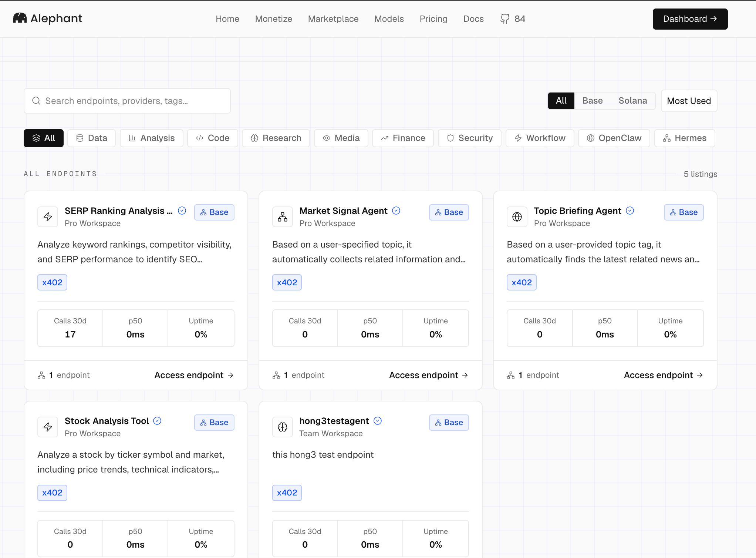This screenshot has width=756, height=558.
Task: Click 'this hong3 test endpoint' description
Action: (323, 455)
